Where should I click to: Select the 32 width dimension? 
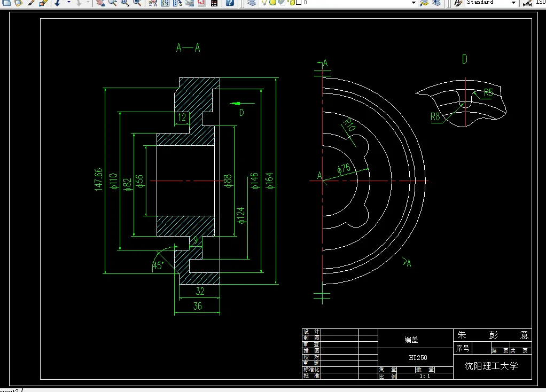point(200,292)
